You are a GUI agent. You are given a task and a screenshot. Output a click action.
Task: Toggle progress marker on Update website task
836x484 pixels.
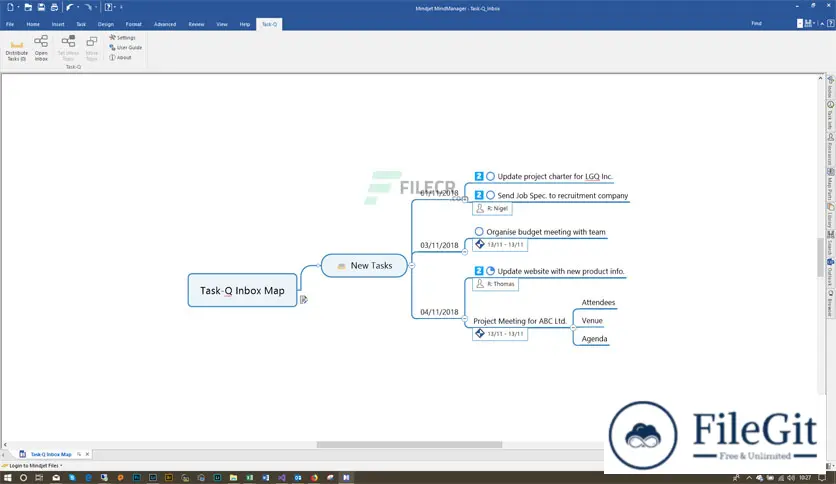491,271
